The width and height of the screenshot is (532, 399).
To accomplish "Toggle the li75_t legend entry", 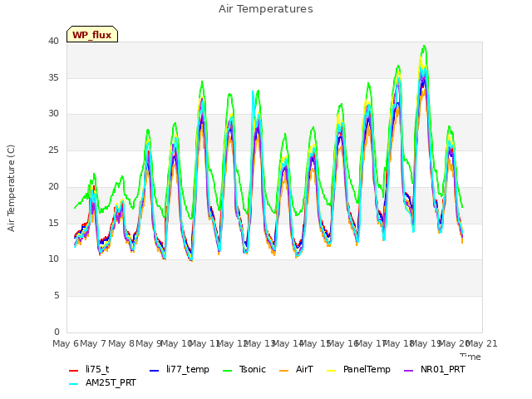I will (x=89, y=369).
